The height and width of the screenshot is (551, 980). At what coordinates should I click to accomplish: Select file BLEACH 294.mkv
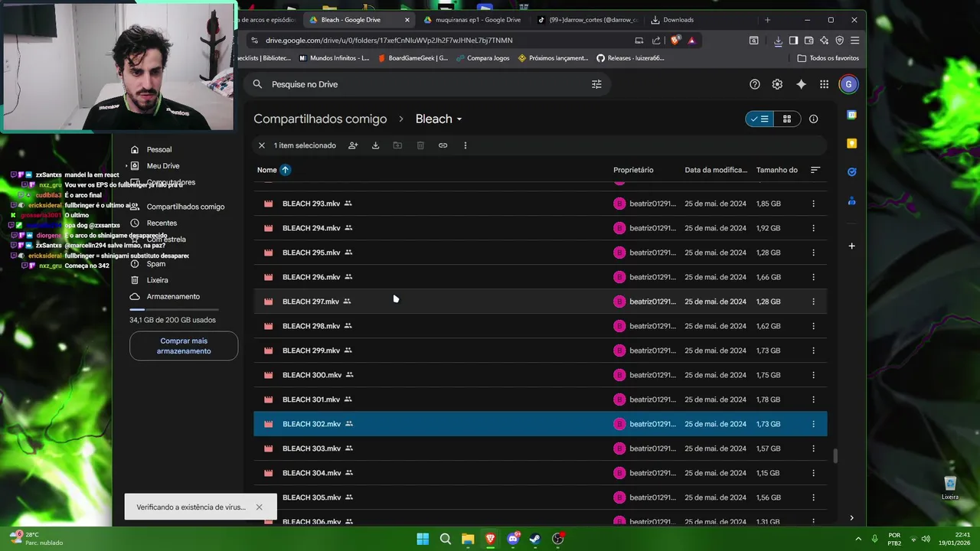pos(541,228)
